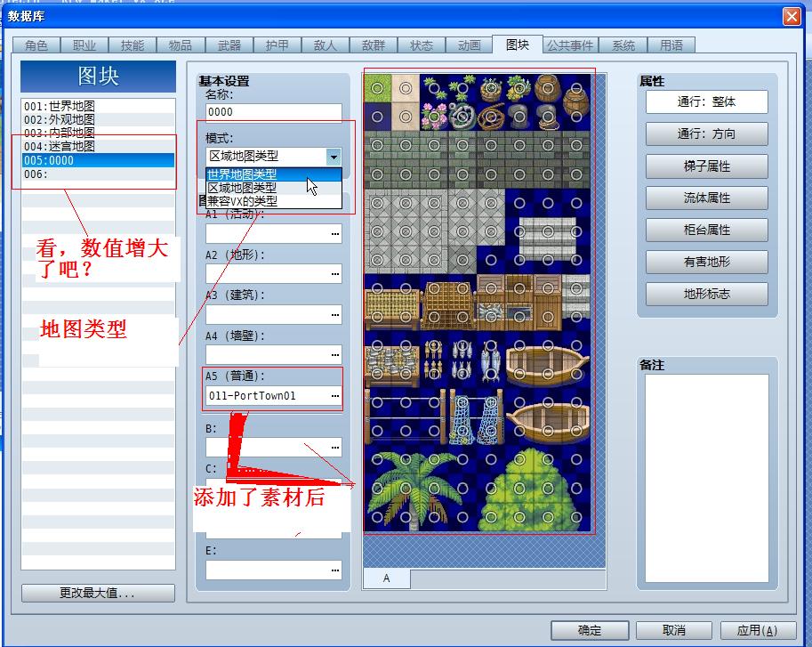Viewport: 812px width, 647px height.
Task: Select 002:外观地图 in the tileset list
Action: 98,119
